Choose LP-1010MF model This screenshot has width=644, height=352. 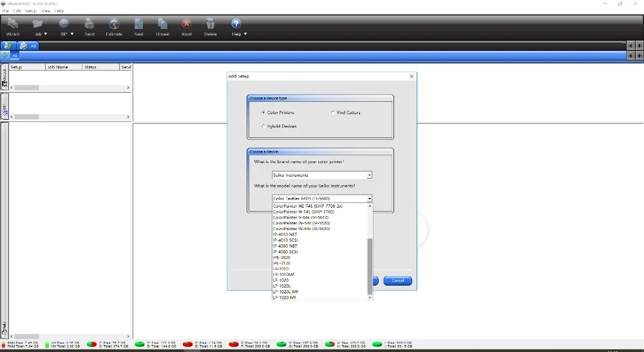320,274
